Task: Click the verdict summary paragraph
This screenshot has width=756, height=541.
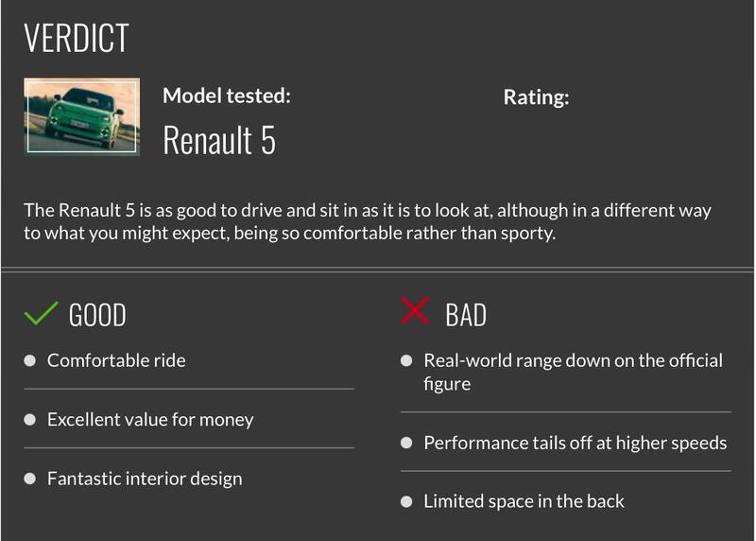Action: pos(368,221)
